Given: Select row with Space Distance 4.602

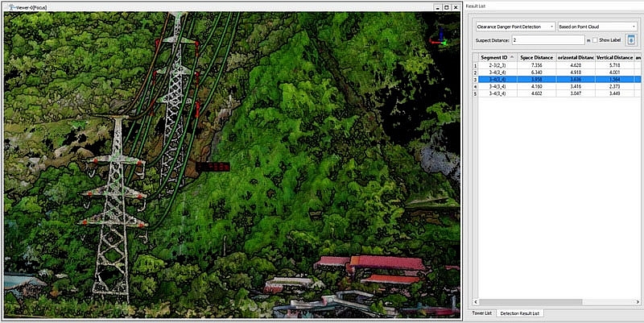Looking at the screenshot, I should tap(556, 93).
